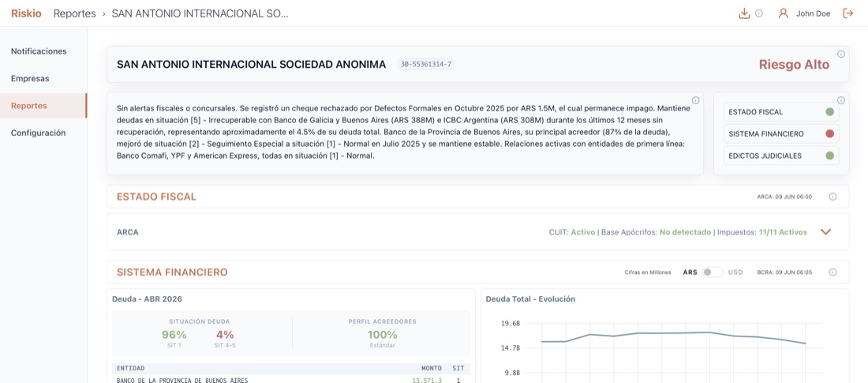
Task: Open the user profile icon next to John Doe
Action: pyautogui.click(x=783, y=13)
